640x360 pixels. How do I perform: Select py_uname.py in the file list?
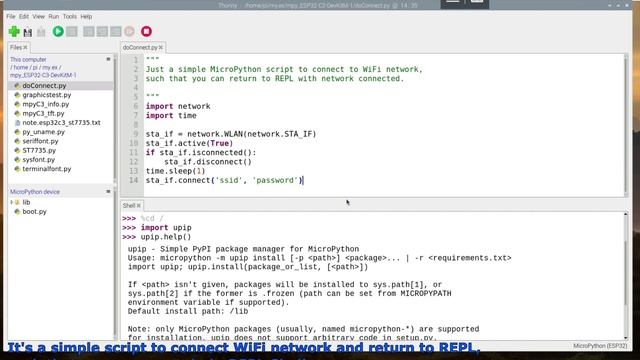pos(43,132)
